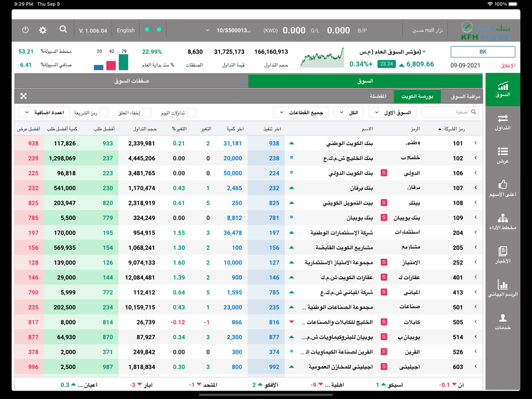The width and height of the screenshot is (532, 399).
Task: Expand row 101 chevron
Action: coord(476,143)
